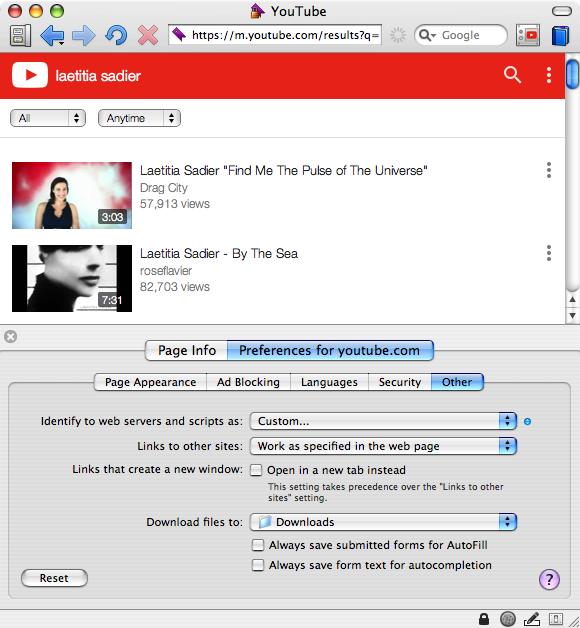
Task: Open the 3:03 video thumbnail
Action: point(72,195)
